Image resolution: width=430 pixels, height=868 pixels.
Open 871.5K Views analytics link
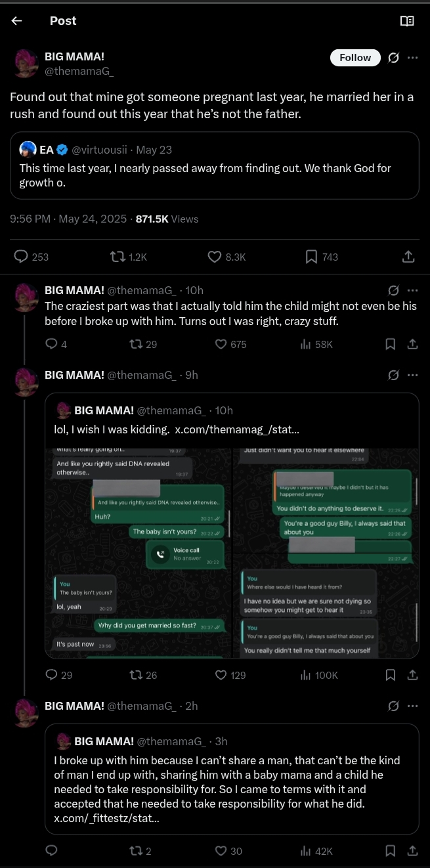167,219
